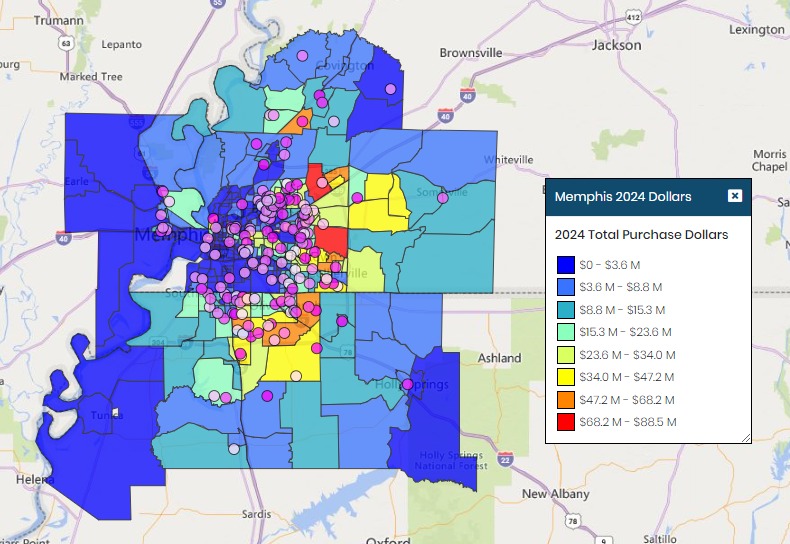Close the Memphis 2024 Dollars legend
Image resolution: width=790 pixels, height=544 pixels.
[x=735, y=195]
